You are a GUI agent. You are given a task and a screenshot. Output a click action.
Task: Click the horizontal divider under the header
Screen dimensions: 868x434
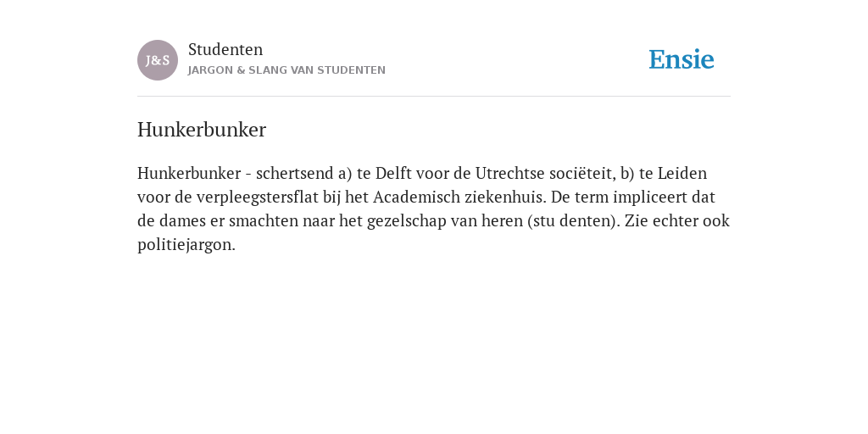click(x=434, y=97)
